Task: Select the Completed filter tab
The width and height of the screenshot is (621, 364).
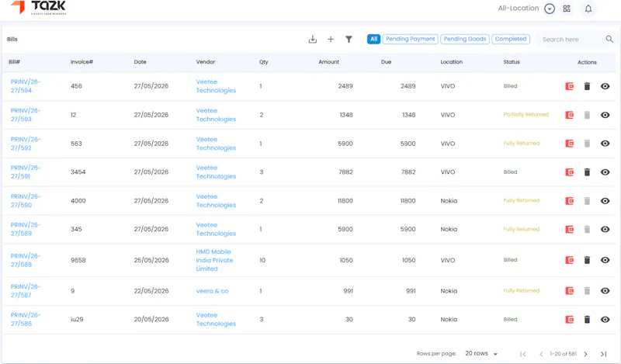Action: click(x=511, y=39)
